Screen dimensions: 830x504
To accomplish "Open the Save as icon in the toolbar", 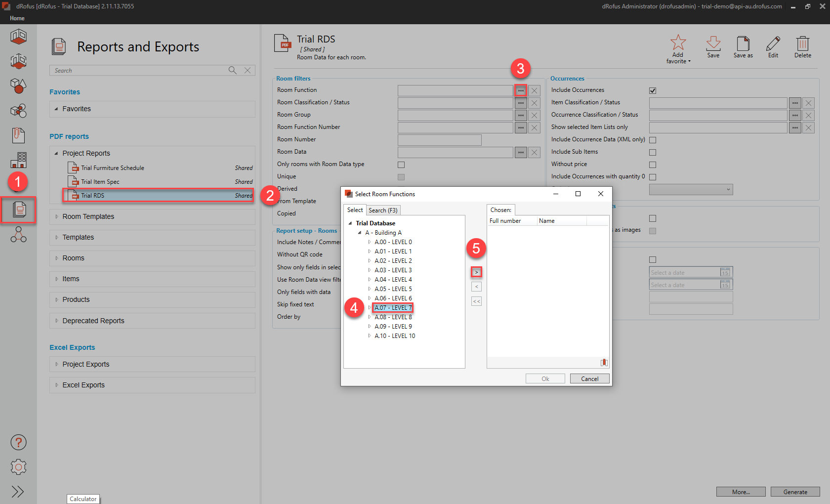I will click(743, 47).
